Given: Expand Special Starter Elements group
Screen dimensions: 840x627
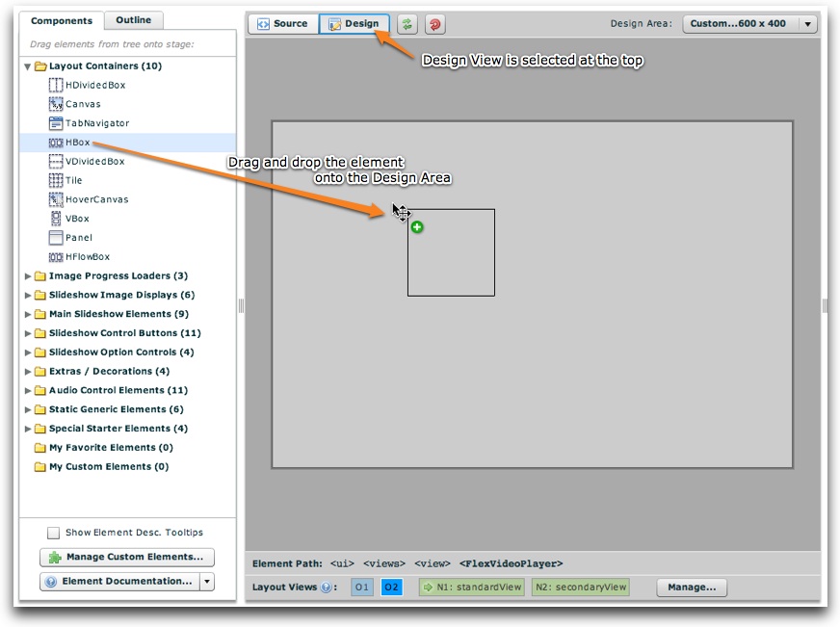Looking at the screenshot, I should click(28, 429).
